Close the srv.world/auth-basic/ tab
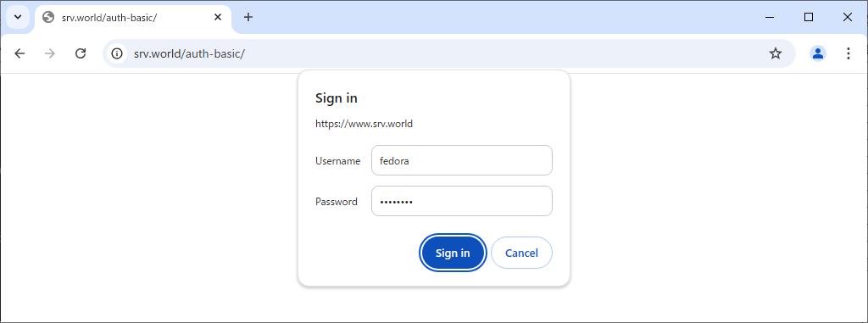Screen dimensions: 868x323 [218, 17]
